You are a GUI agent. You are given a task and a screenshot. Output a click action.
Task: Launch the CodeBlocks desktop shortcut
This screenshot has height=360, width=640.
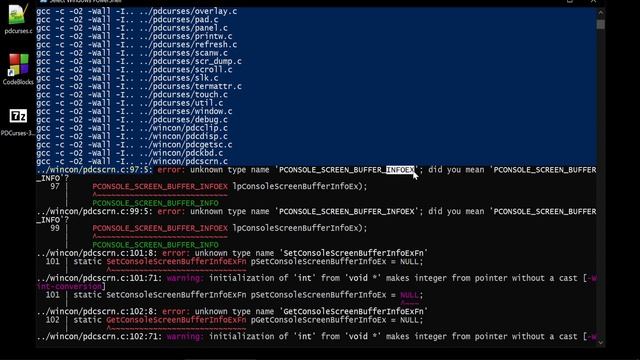[18, 69]
